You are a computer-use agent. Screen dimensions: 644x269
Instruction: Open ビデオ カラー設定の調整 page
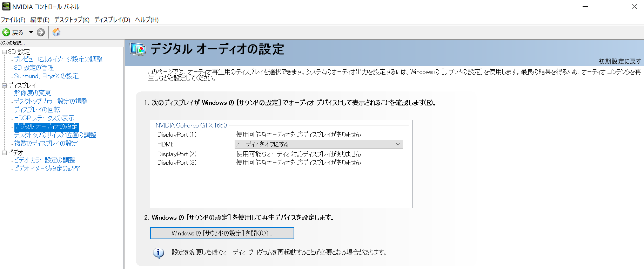pos(45,160)
